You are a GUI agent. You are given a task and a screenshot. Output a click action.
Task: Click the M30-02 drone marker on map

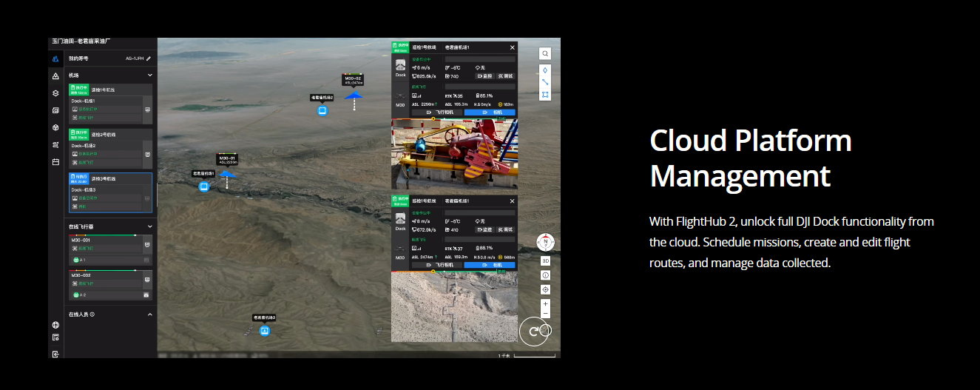point(354,94)
